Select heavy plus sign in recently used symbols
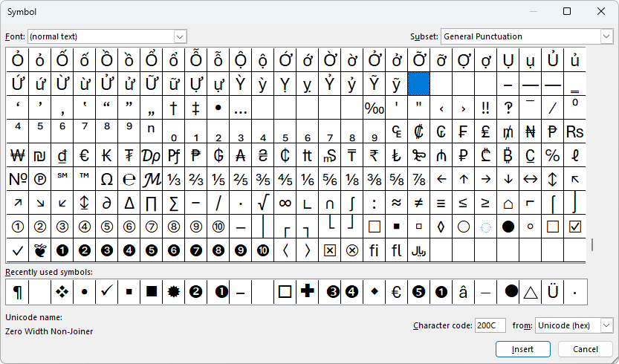The height and width of the screenshot is (364, 619). point(307,292)
